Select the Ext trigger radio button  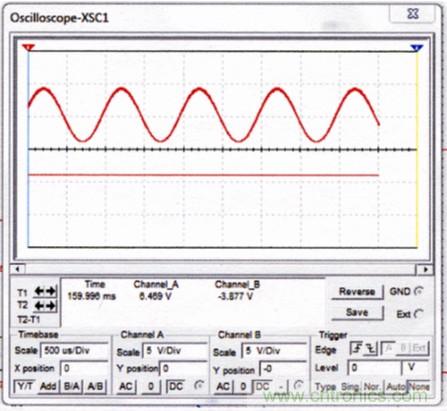(419, 314)
